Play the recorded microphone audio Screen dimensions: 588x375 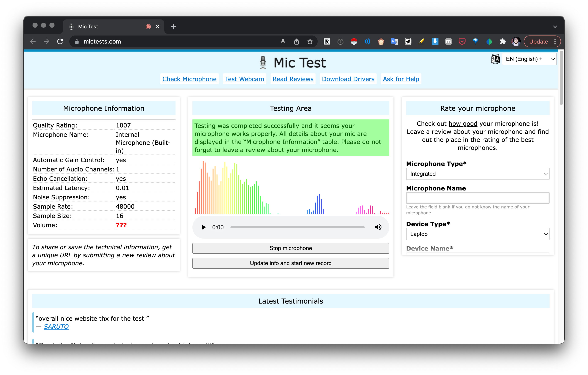[x=203, y=227]
